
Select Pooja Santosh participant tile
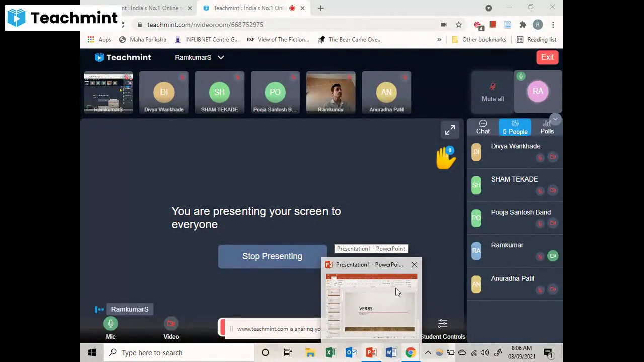coord(275,93)
